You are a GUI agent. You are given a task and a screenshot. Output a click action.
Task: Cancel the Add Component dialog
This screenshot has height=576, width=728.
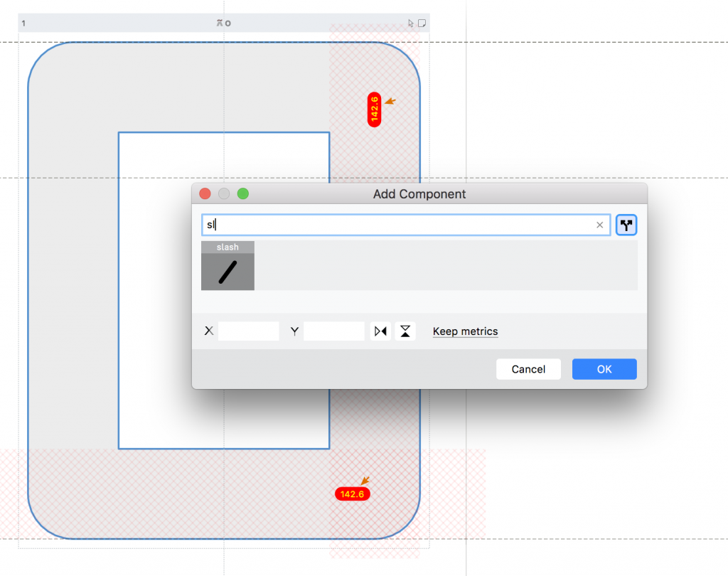tap(528, 369)
